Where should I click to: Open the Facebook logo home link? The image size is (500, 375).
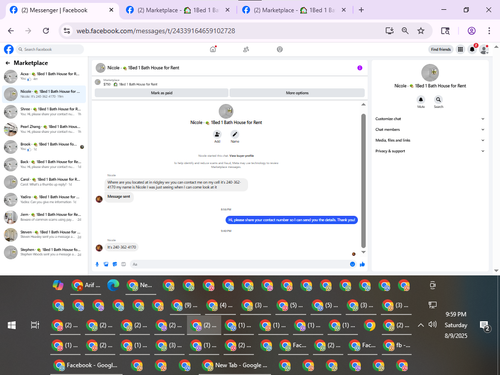pos(9,49)
